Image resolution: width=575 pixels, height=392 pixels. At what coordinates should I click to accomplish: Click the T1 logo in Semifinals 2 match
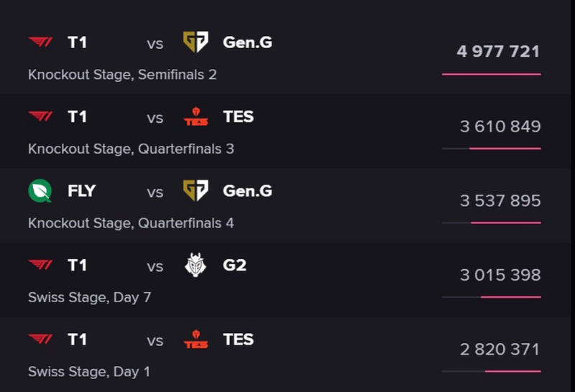point(40,42)
